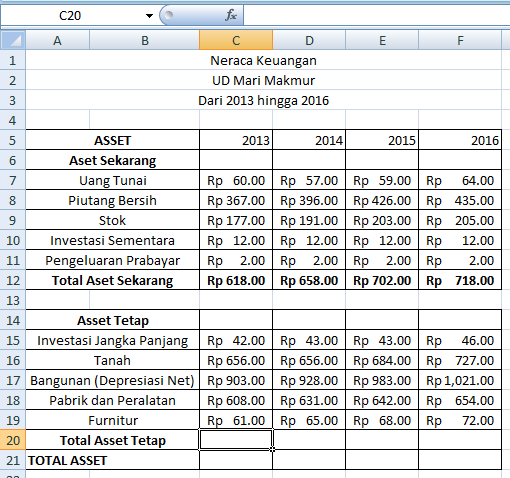Click the 'Investasi Jangka Panjang' label cell
510x478 pixels.
coord(113,340)
